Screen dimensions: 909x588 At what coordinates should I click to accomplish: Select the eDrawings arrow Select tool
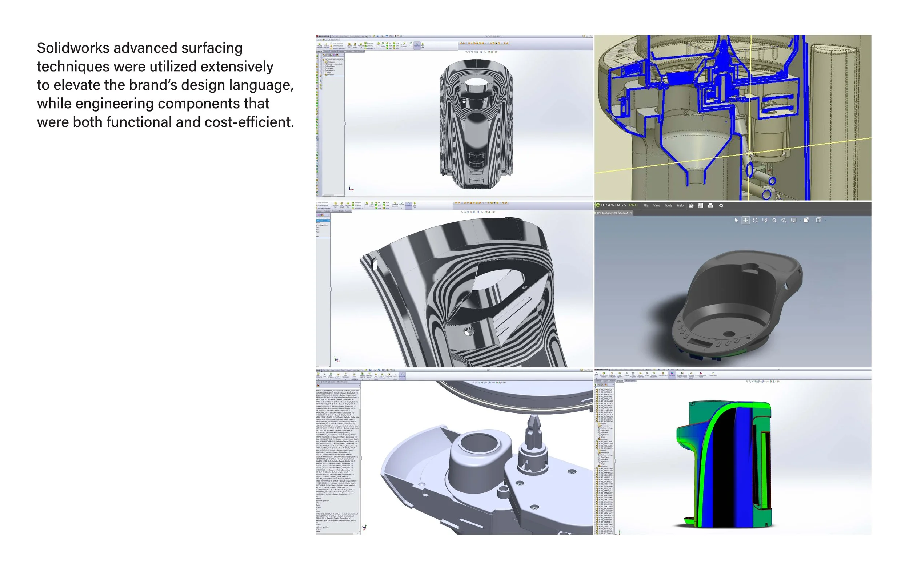(736, 220)
